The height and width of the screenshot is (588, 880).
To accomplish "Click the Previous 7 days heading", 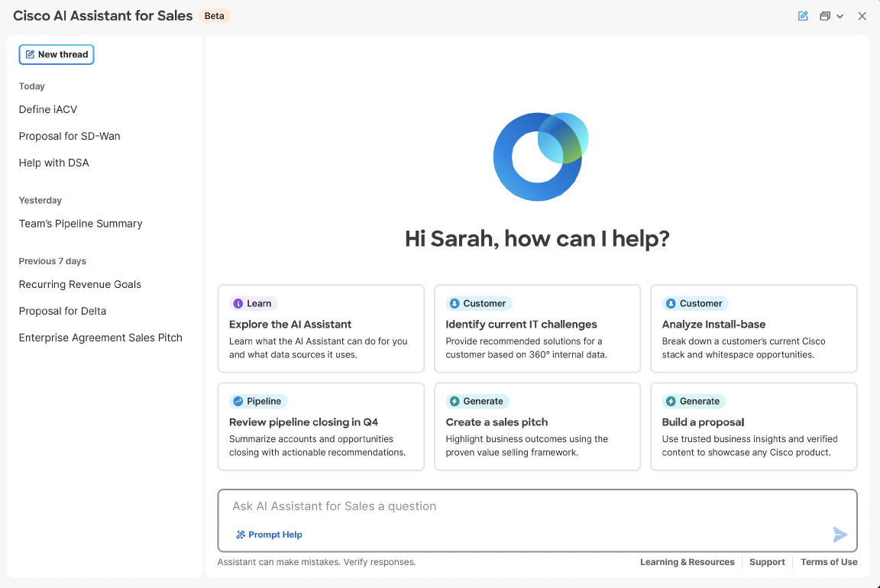I will 52,261.
